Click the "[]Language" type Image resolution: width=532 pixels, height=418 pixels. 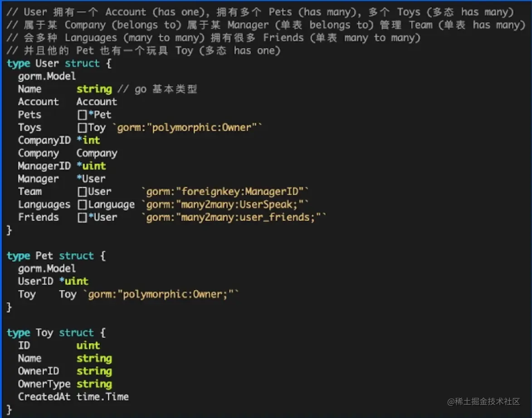[106, 204]
